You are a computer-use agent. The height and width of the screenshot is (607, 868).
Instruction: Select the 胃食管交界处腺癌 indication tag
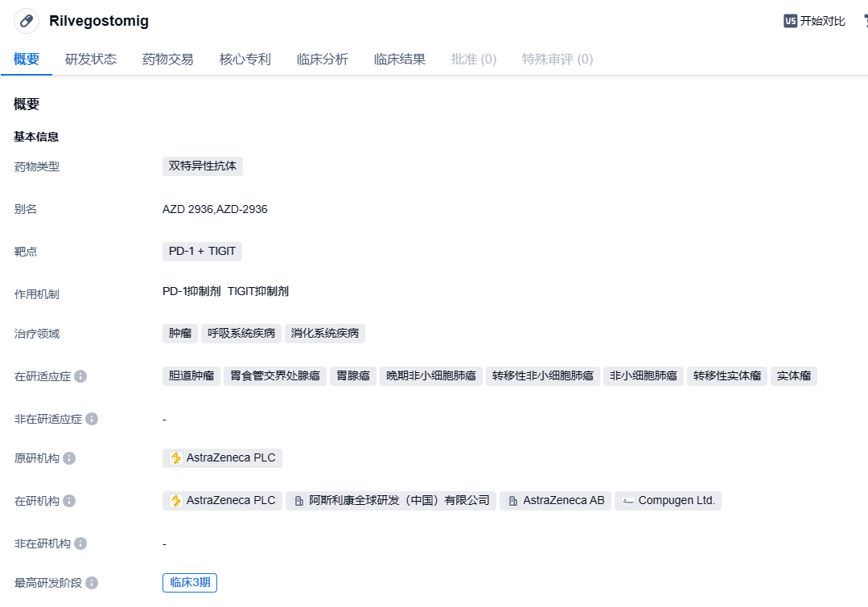[274, 376]
